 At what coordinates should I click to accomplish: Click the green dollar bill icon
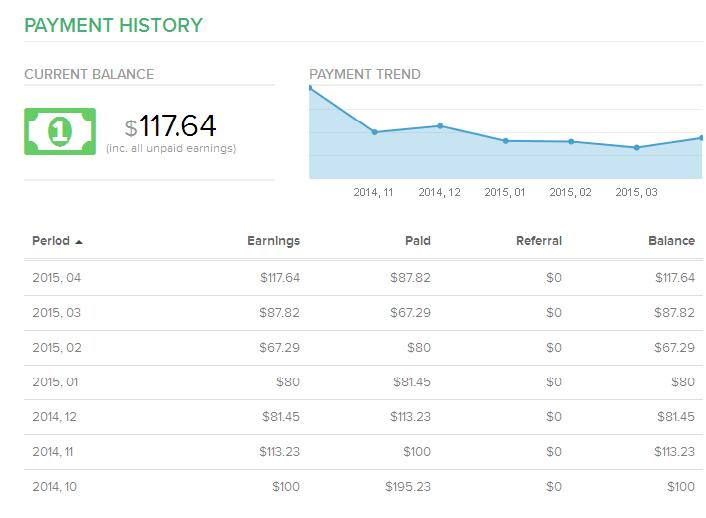(x=60, y=131)
